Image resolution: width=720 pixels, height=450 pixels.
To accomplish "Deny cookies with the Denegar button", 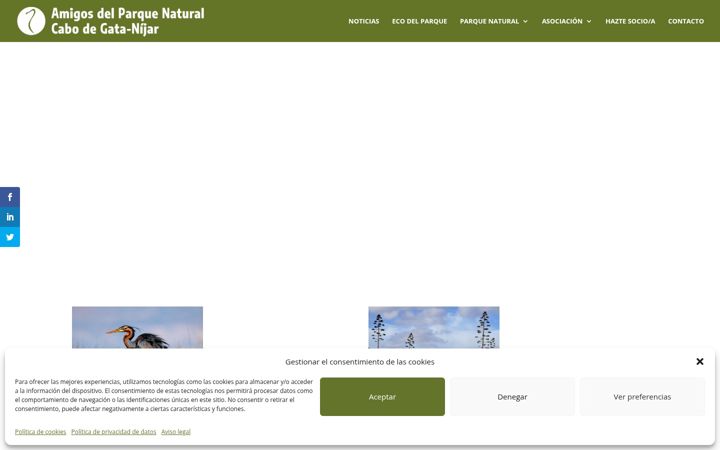I will (512, 397).
